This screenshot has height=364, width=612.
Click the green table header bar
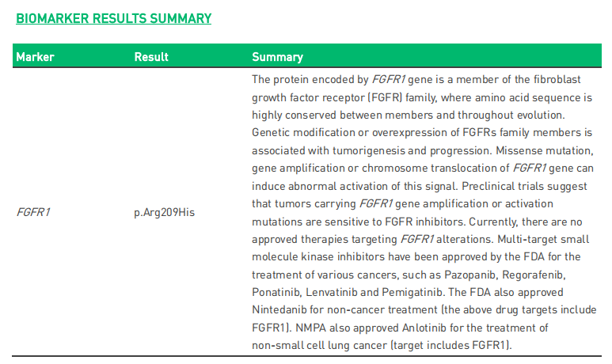click(306, 56)
